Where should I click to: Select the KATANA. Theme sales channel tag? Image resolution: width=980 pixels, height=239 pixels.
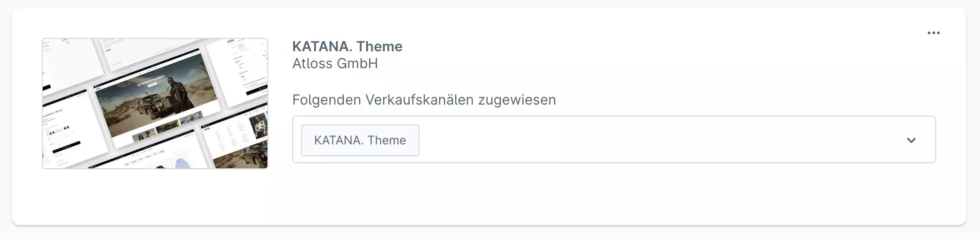point(360,140)
